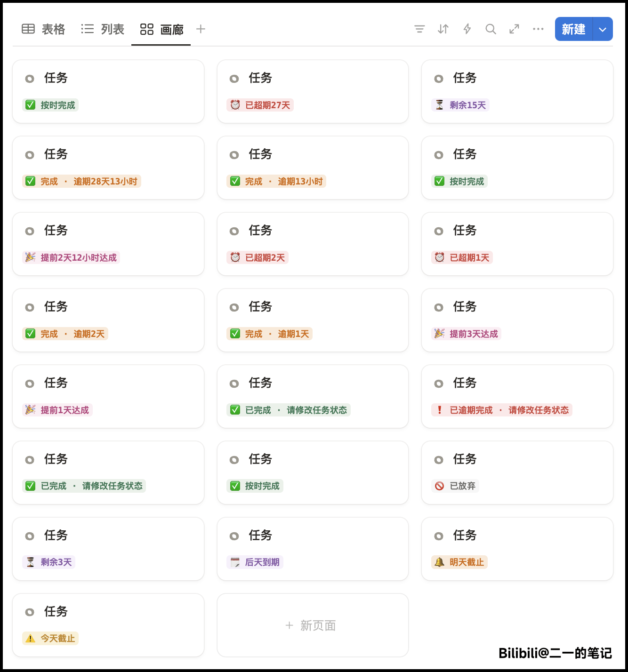Click the 后天到期 status text
Screen dimensions: 628x672
click(262, 562)
